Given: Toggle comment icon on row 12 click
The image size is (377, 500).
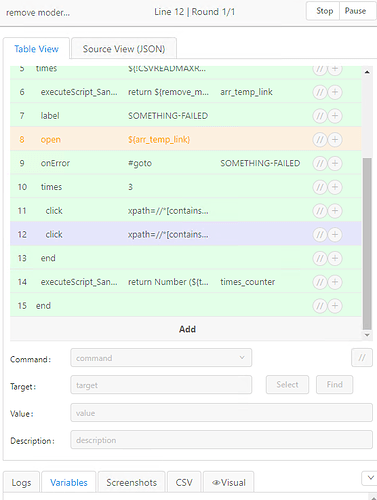Looking at the screenshot, I should (320, 235).
